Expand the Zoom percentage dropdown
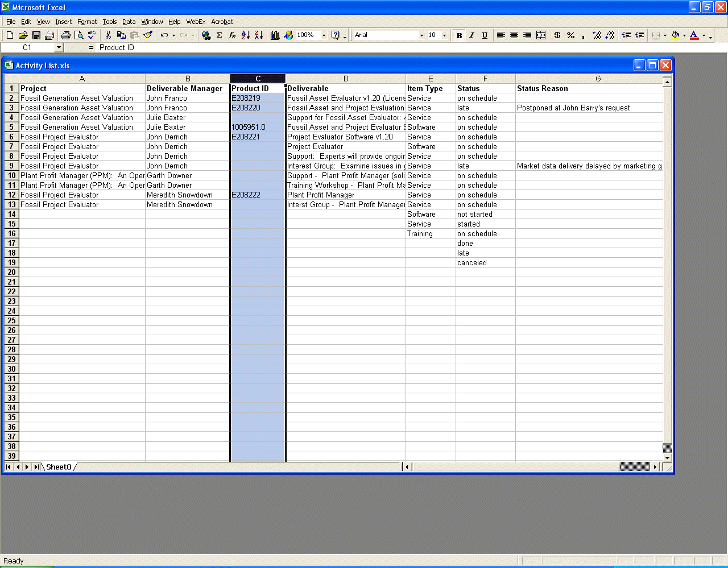728x568 pixels. click(x=324, y=35)
